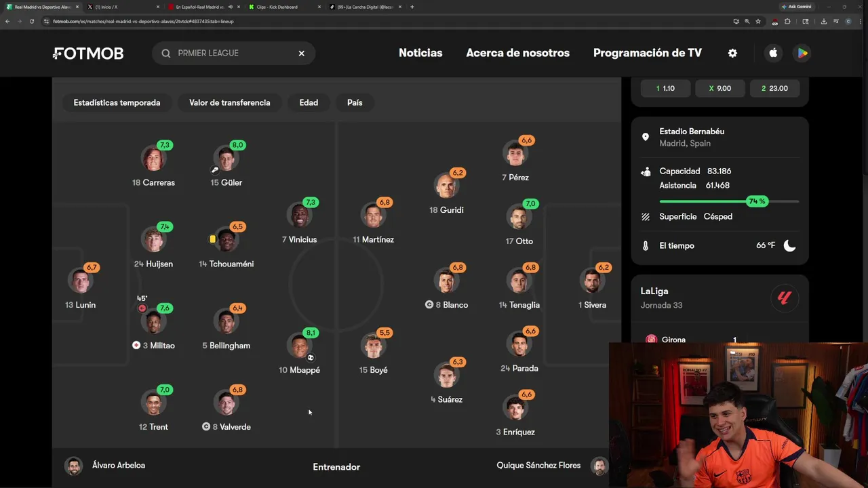The height and width of the screenshot is (488, 868).
Task: Select Valor de transferencia filter
Action: tap(229, 103)
